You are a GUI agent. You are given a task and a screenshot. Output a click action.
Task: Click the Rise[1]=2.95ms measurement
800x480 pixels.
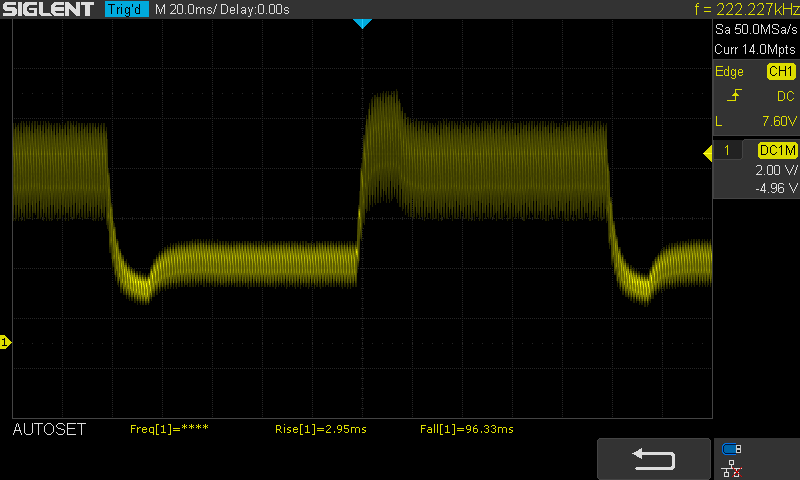pyautogui.click(x=320, y=429)
